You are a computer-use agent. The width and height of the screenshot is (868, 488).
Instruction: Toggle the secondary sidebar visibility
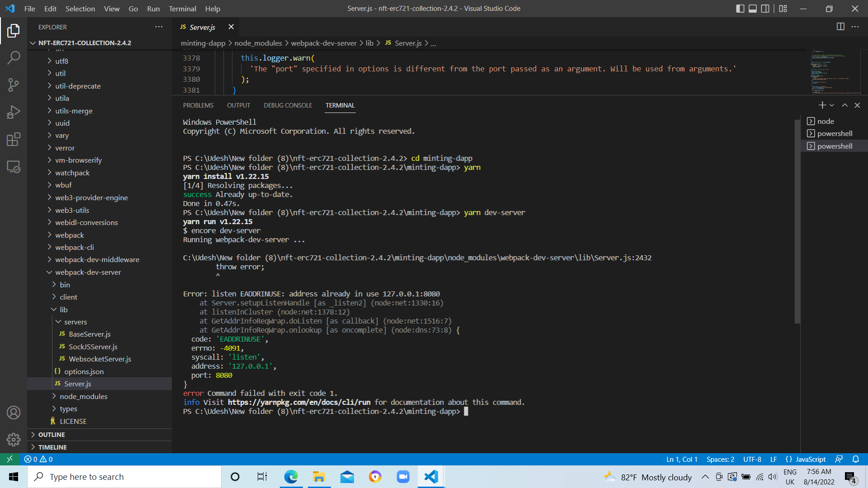[765, 9]
